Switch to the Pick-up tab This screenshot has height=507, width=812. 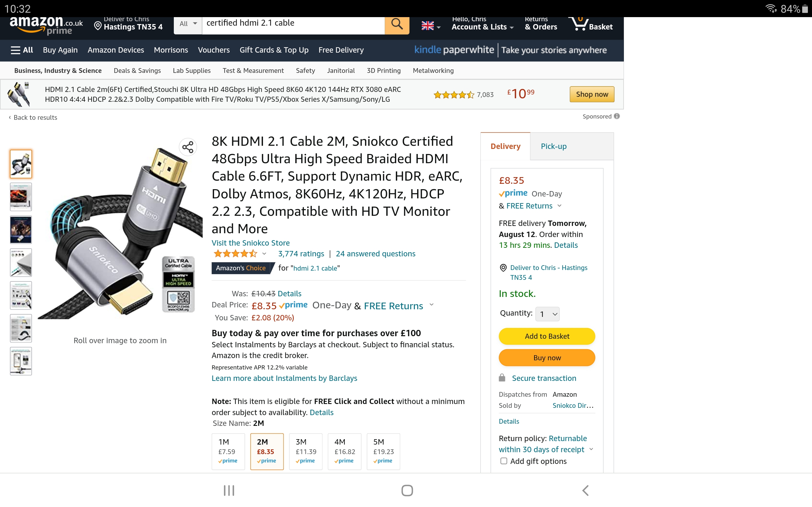click(x=553, y=146)
